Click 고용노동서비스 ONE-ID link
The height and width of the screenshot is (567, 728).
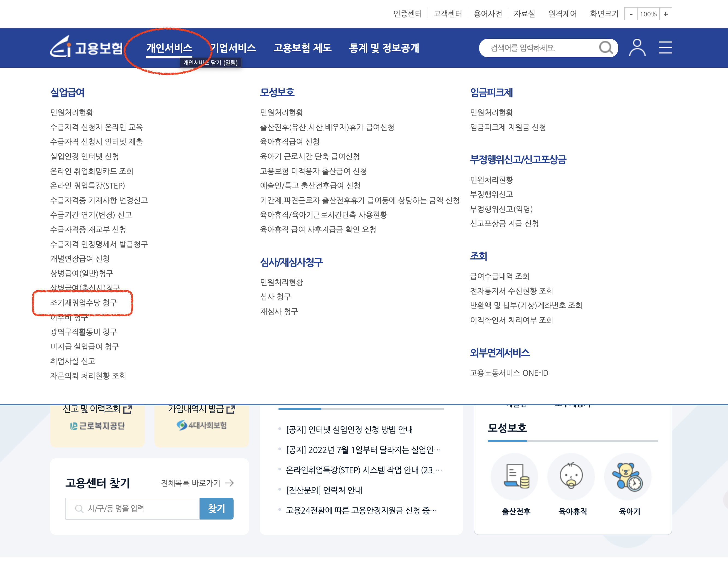509,373
